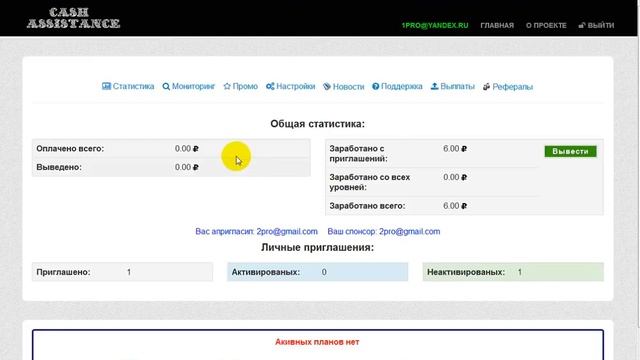The width and height of the screenshot is (640, 360).
Task: Open the 1PRO@YANDEX.RU account link
Action: (x=435, y=25)
